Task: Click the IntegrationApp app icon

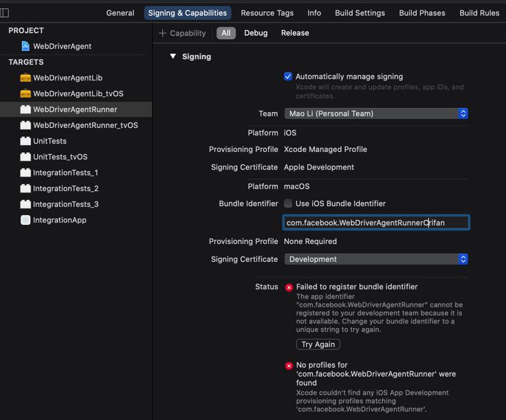Action: pyautogui.click(x=25, y=220)
